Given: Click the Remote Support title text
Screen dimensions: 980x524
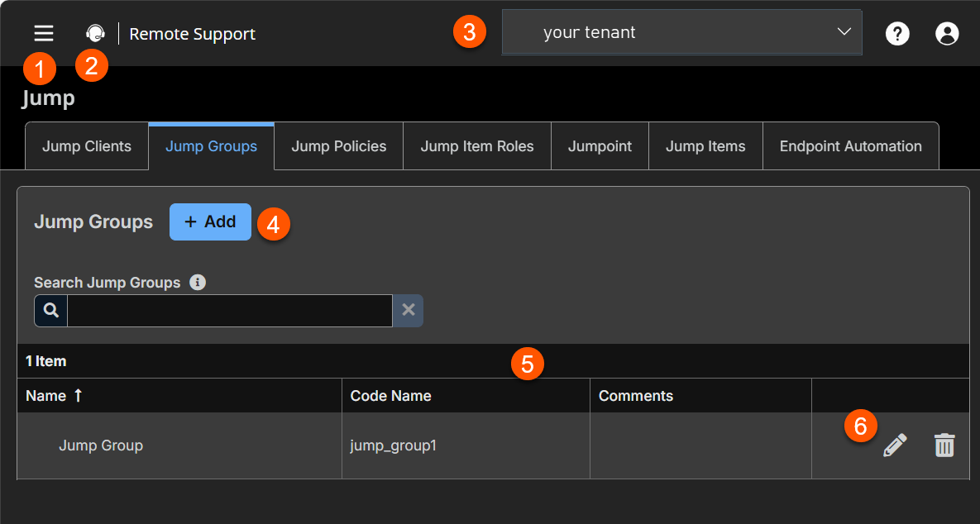Looking at the screenshot, I should tap(193, 34).
